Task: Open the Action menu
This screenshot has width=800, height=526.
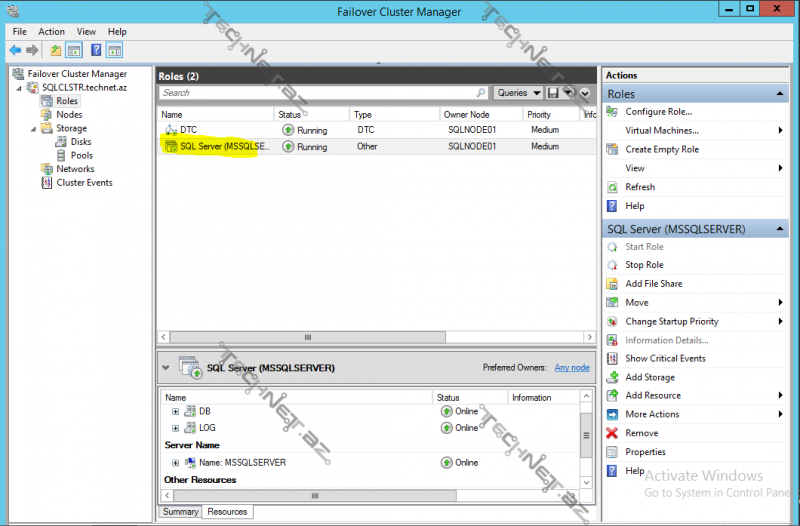Action: [51, 32]
